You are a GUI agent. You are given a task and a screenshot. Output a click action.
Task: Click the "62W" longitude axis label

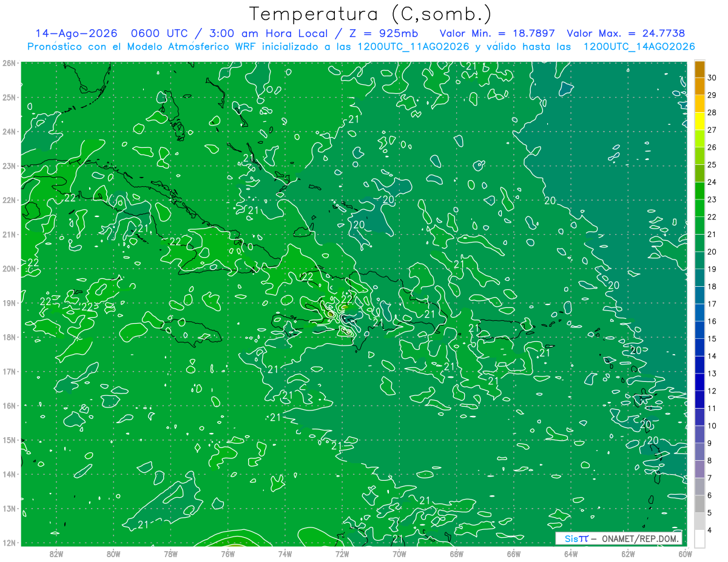click(x=628, y=555)
